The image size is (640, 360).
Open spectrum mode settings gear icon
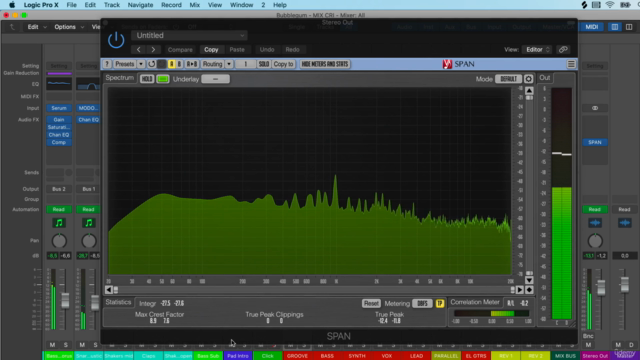point(529,79)
